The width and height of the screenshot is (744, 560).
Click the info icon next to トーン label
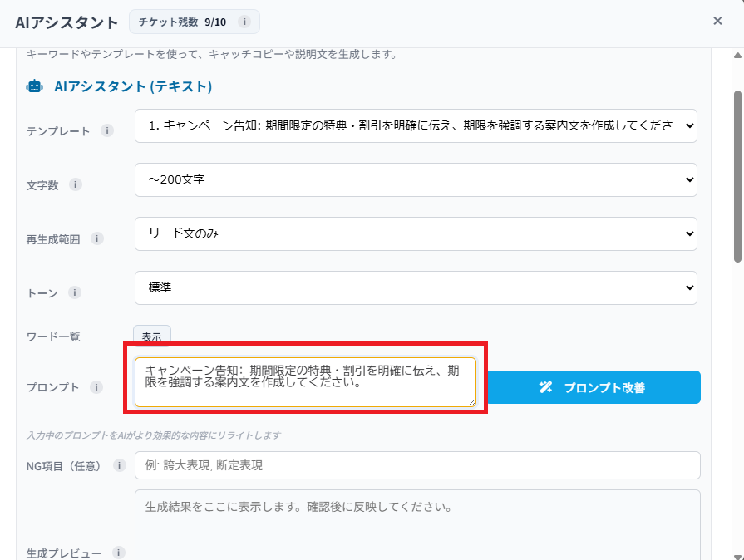[76, 292]
